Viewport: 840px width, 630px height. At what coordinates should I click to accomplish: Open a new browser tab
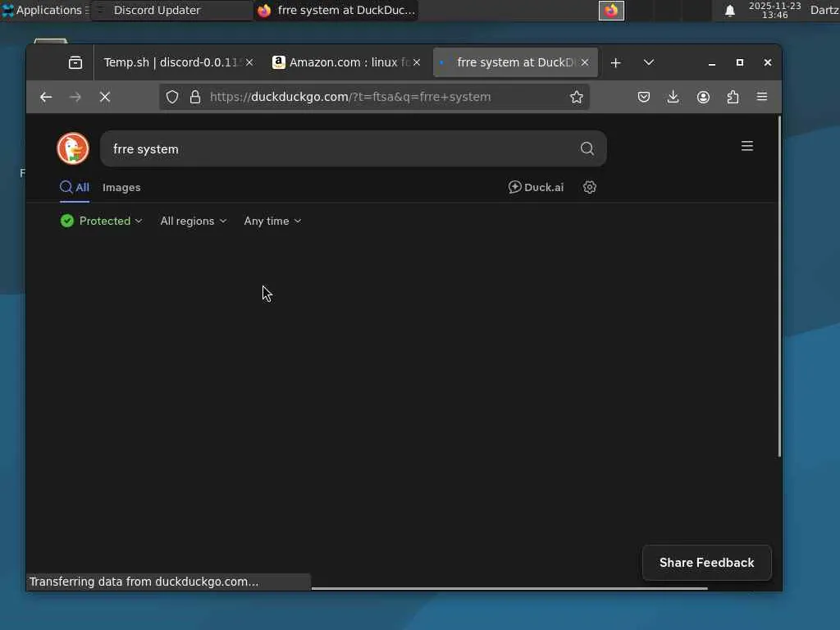[x=615, y=62]
